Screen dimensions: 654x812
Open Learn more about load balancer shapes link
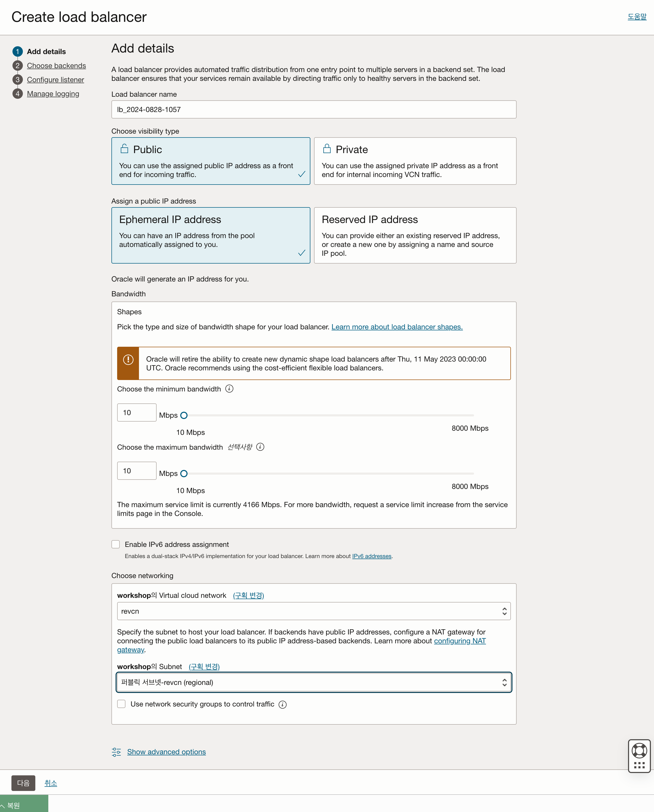397,327
